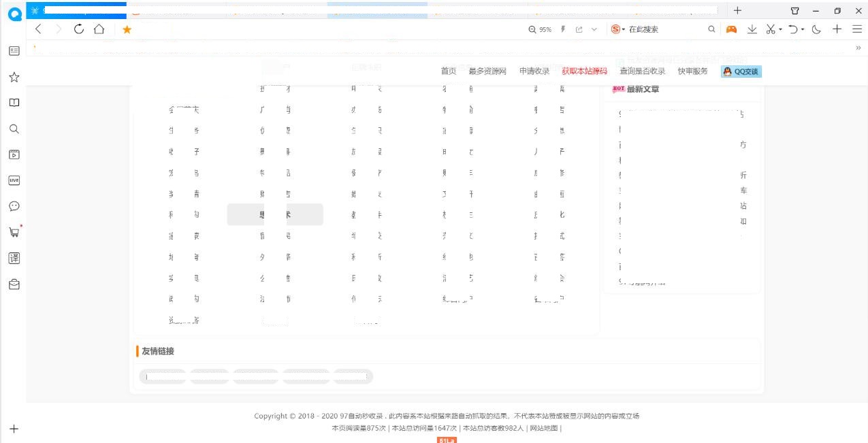Click the QQ交谈 button

(x=741, y=71)
